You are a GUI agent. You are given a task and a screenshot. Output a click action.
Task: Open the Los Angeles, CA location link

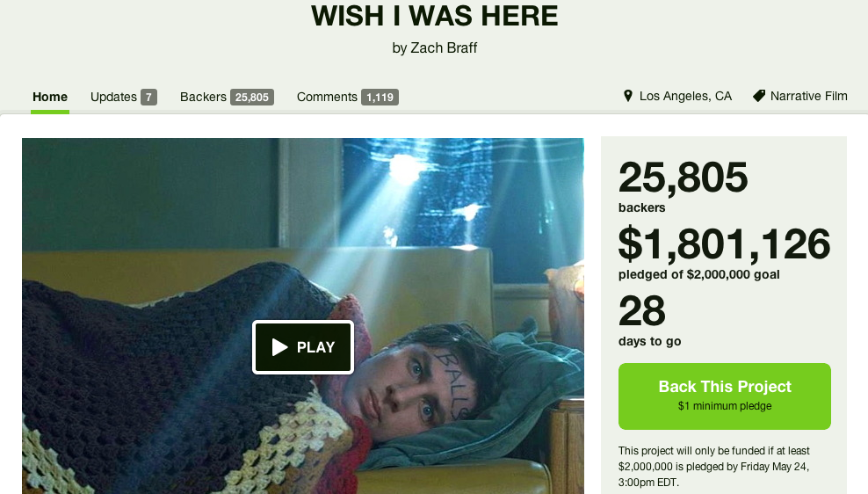[x=685, y=97]
